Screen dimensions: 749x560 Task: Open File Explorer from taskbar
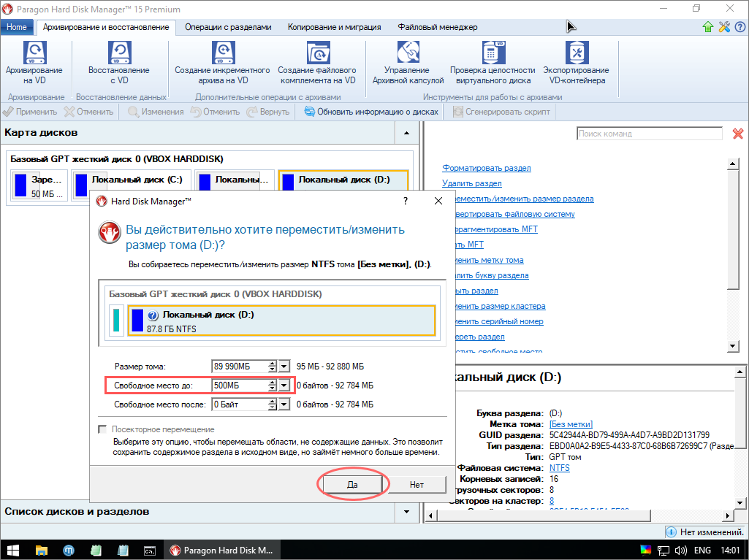point(42,550)
